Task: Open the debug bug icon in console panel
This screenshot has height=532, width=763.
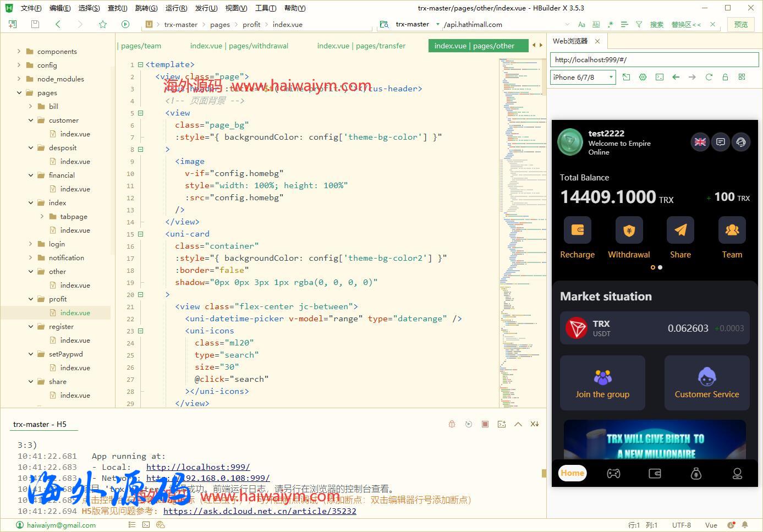Action: pos(452,424)
